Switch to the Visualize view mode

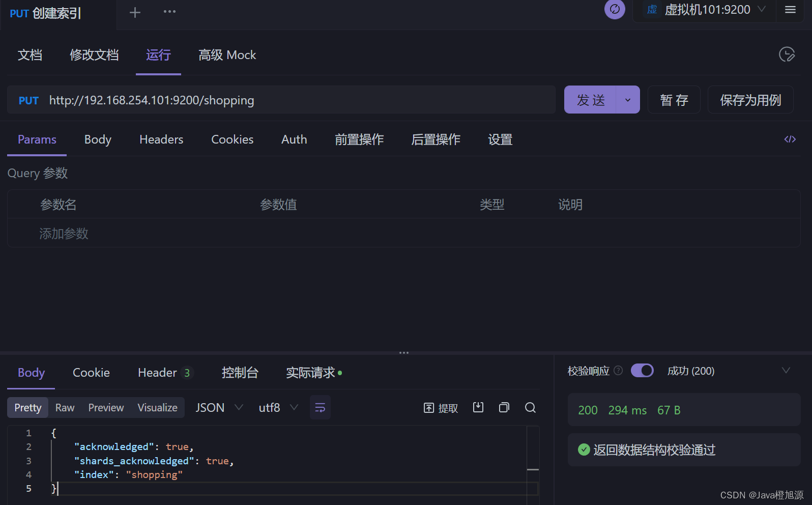(x=157, y=408)
